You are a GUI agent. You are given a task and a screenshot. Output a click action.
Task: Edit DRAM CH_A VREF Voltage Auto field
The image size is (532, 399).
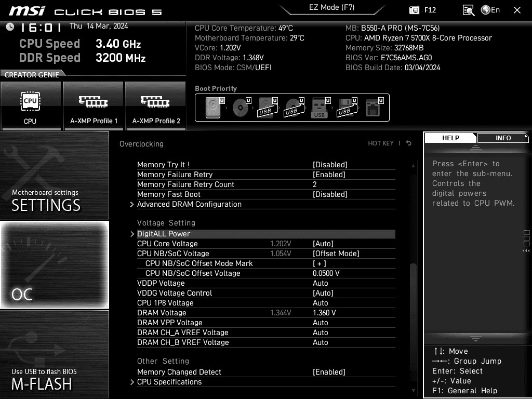[320, 332]
